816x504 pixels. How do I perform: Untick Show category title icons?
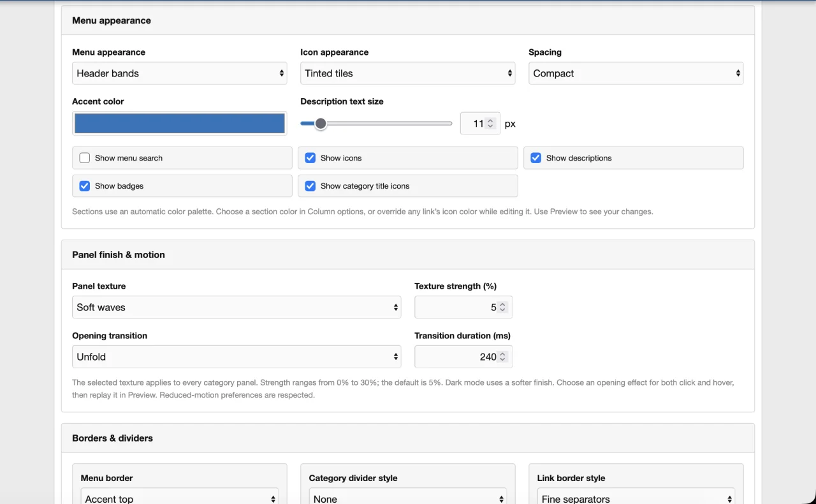(x=310, y=186)
